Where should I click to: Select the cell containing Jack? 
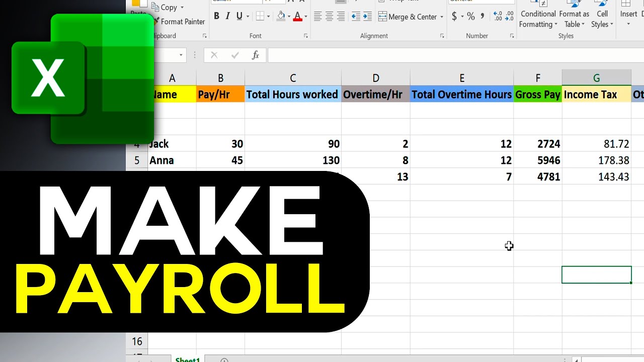click(172, 144)
